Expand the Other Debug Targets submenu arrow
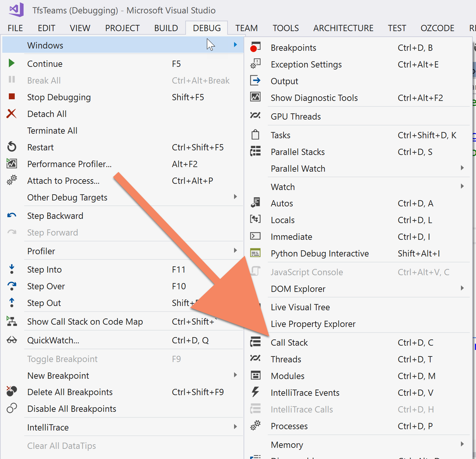This screenshot has width=476, height=459. click(x=235, y=197)
